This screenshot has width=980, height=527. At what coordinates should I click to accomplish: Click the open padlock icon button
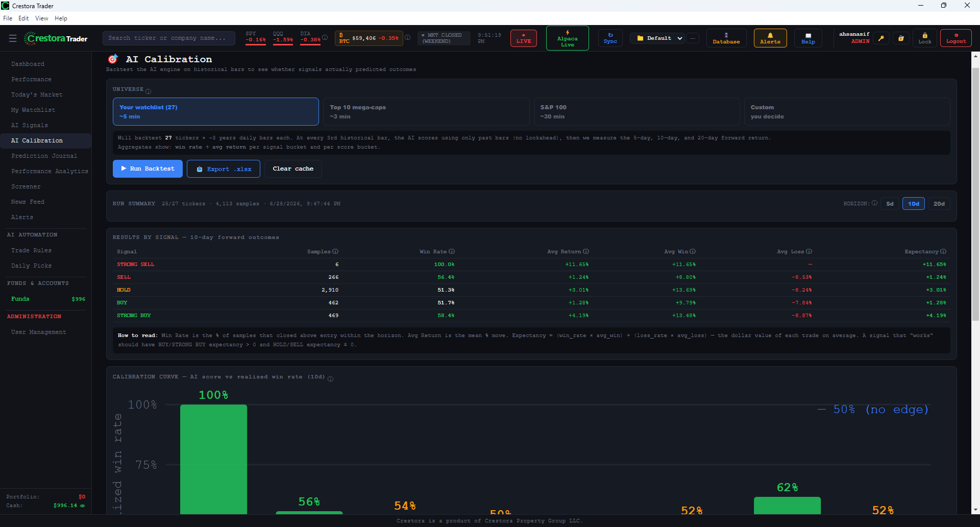click(x=901, y=38)
